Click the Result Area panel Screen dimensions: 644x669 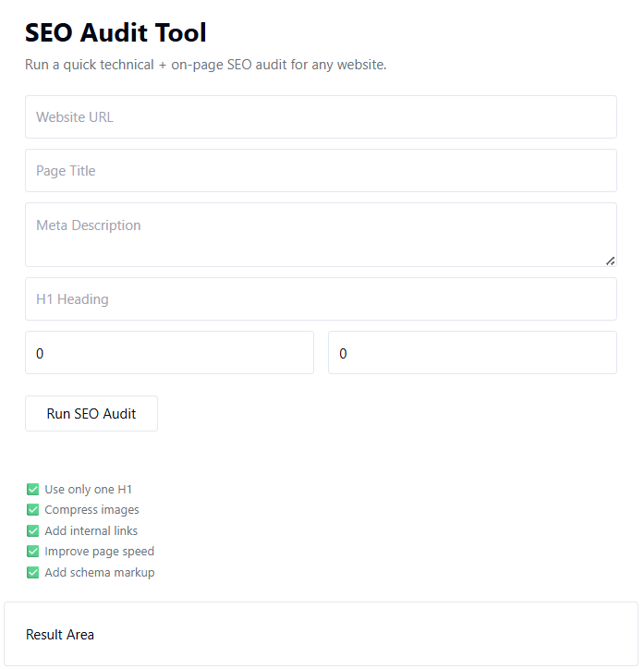[321, 635]
